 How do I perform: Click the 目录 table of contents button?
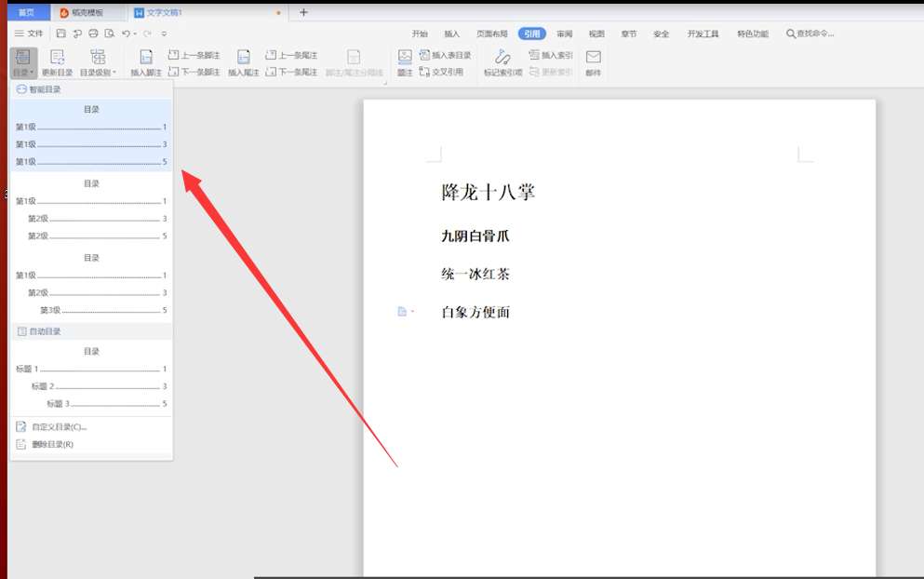click(x=23, y=62)
